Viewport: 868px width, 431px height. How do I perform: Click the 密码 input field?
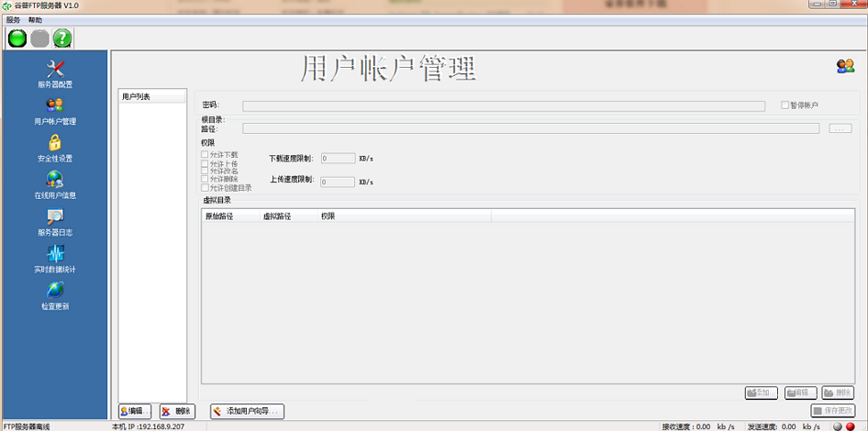coord(504,106)
